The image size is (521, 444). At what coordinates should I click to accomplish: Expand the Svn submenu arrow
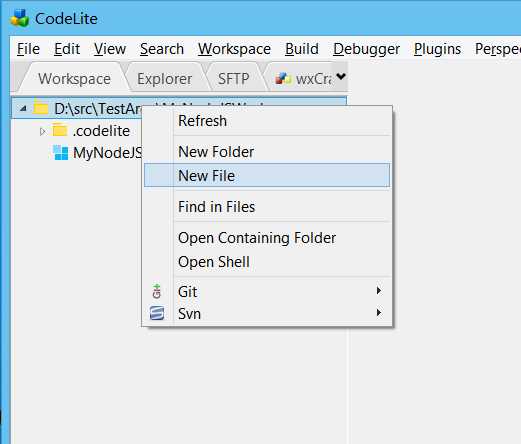coord(378,313)
